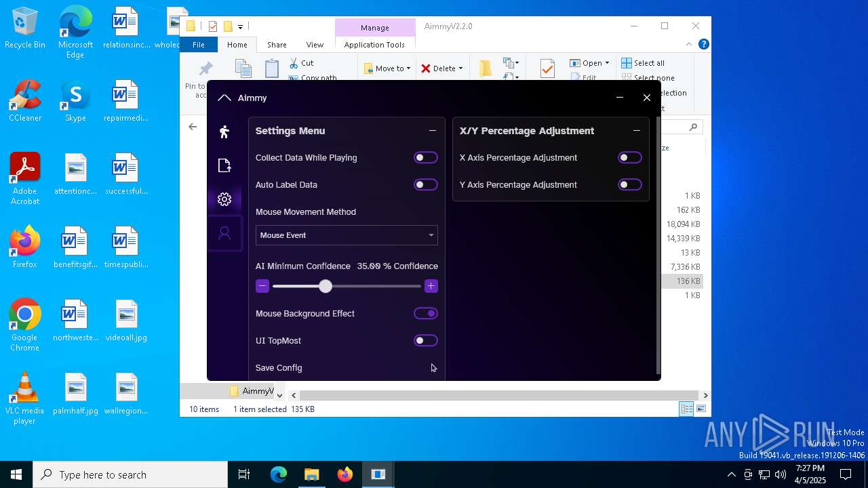
Task: Click the search magnifier in Explorer search box
Action: (x=693, y=127)
